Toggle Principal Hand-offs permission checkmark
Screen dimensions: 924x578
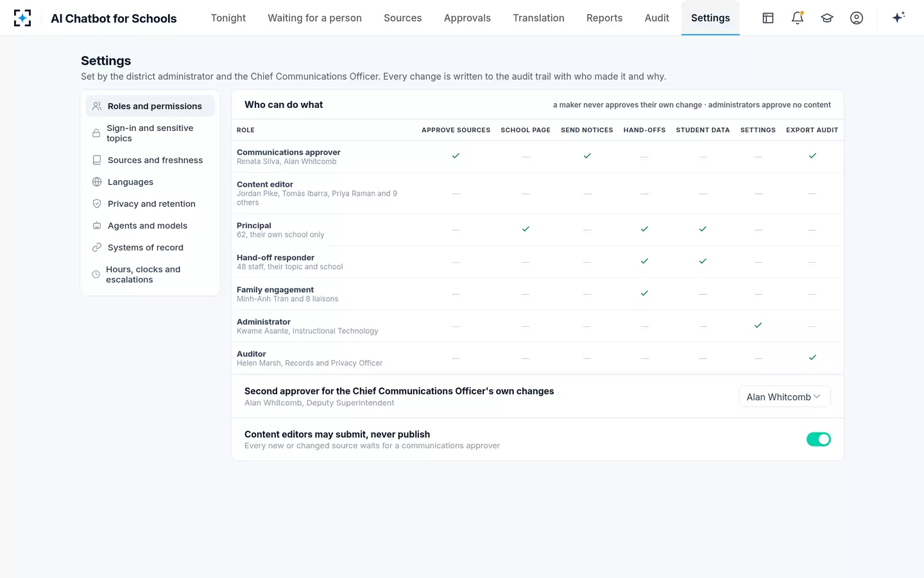tap(644, 229)
